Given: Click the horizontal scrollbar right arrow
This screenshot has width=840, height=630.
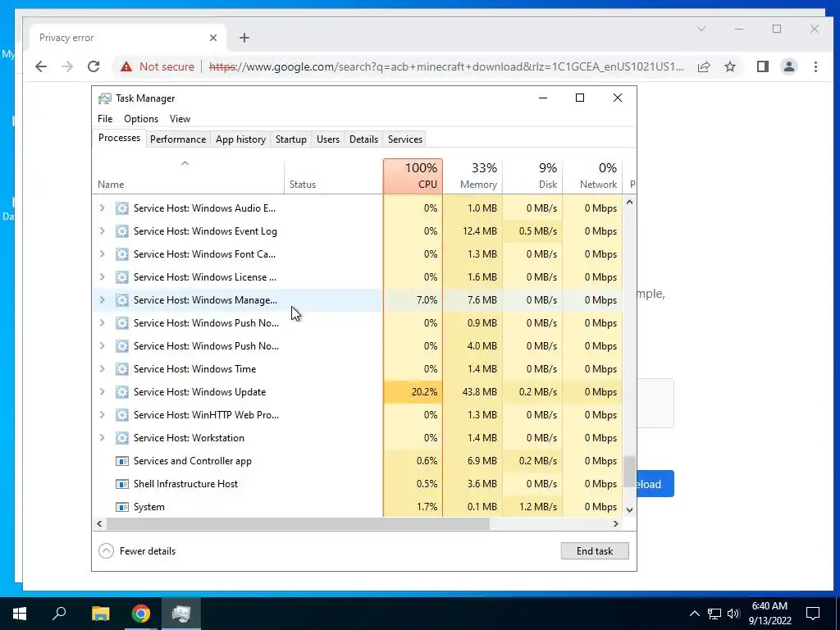Looking at the screenshot, I should tap(616, 524).
